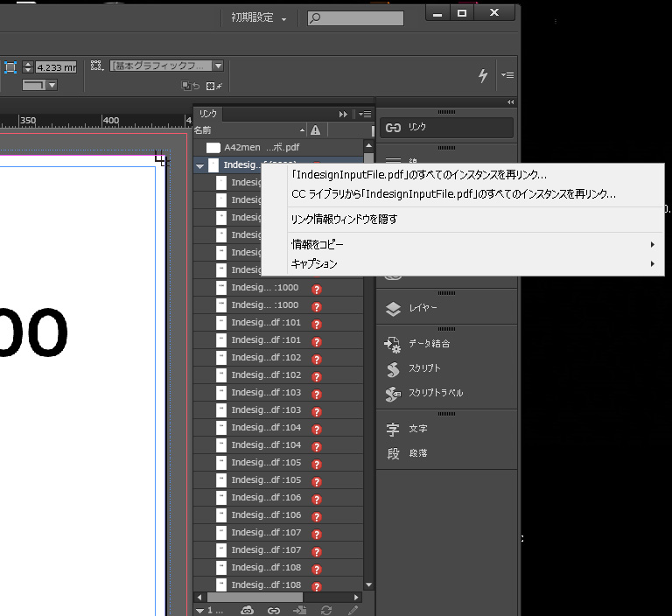Open the 段落 panel label
This screenshot has height=616, width=672.
pos(418,453)
